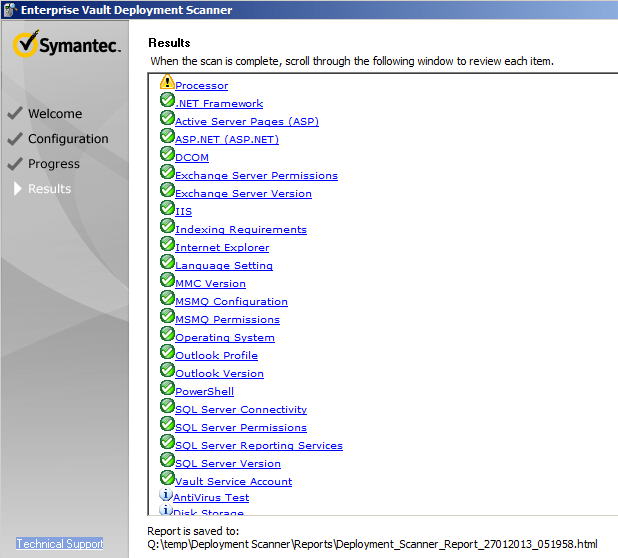Open the Technical Support link
The image size is (618, 558).
click(x=60, y=544)
